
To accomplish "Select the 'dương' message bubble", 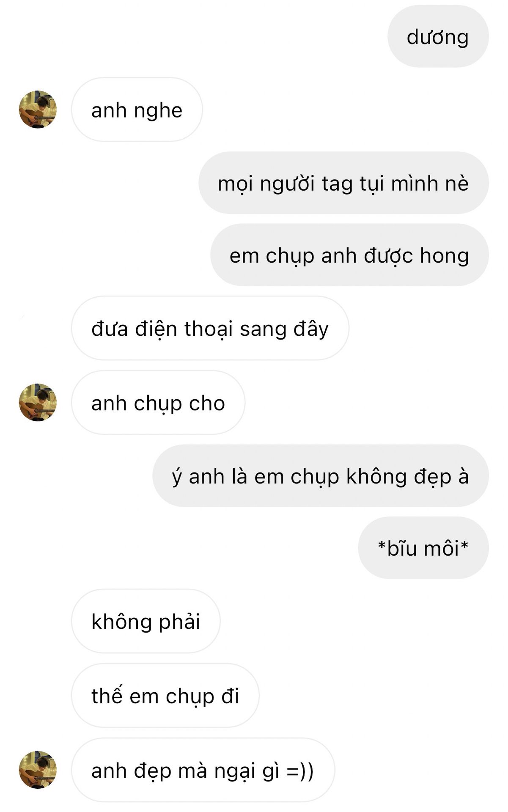I will coord(438,36).
